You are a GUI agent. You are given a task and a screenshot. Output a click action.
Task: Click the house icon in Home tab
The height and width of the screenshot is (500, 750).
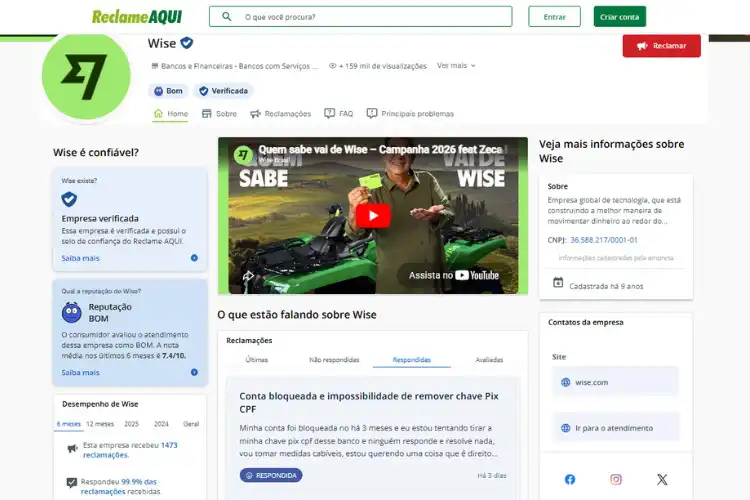pyautogui.click(x=158, y=113)
